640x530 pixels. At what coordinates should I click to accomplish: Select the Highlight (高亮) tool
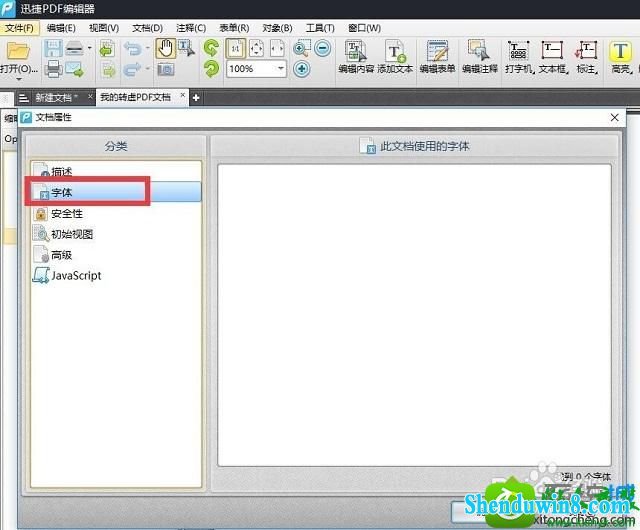coord(620,57)
